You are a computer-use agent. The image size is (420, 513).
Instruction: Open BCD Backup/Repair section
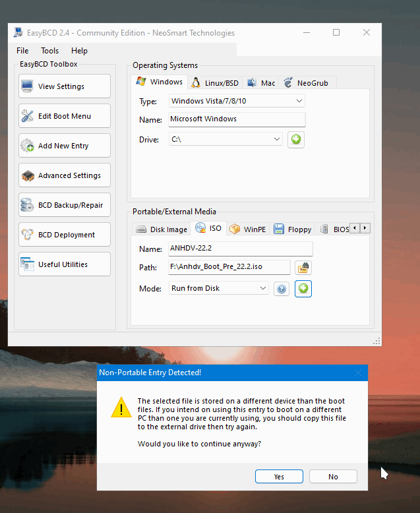[65, 205]
